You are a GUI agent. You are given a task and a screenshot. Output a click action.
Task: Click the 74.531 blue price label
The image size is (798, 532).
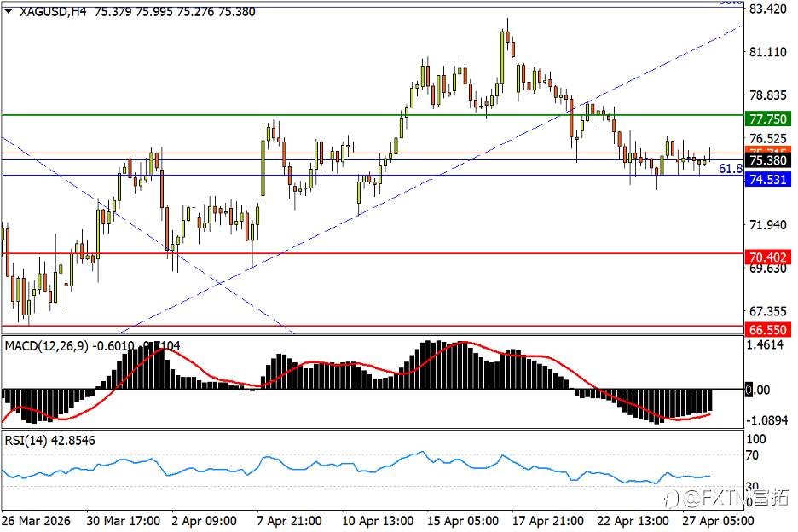tap(768, 179)
